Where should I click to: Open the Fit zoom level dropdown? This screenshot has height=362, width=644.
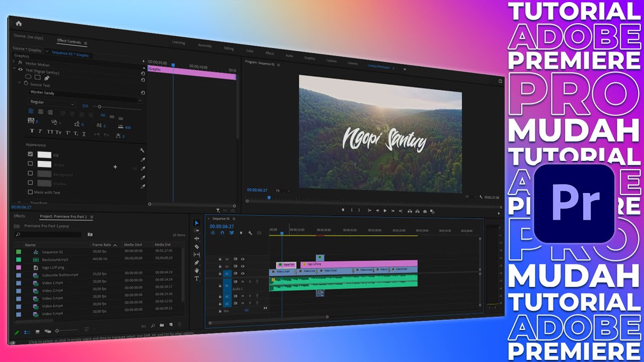(283, 191)
